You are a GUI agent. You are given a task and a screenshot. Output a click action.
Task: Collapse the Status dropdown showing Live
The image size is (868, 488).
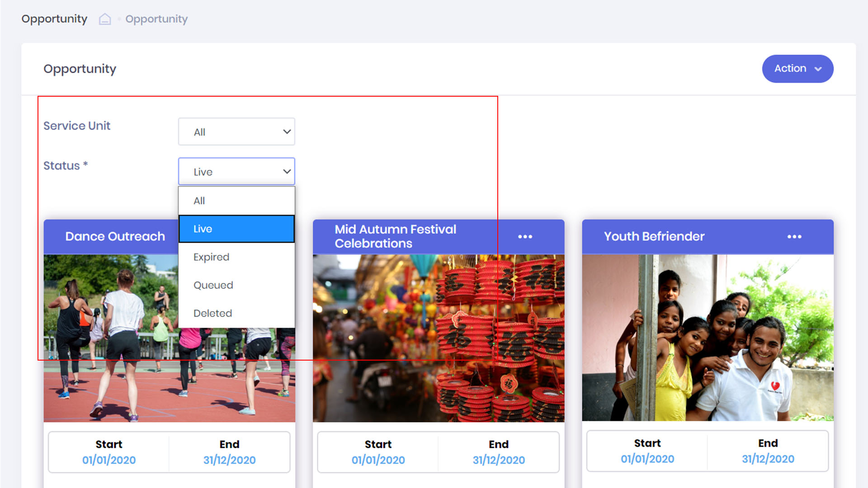(x=236, y=172)
